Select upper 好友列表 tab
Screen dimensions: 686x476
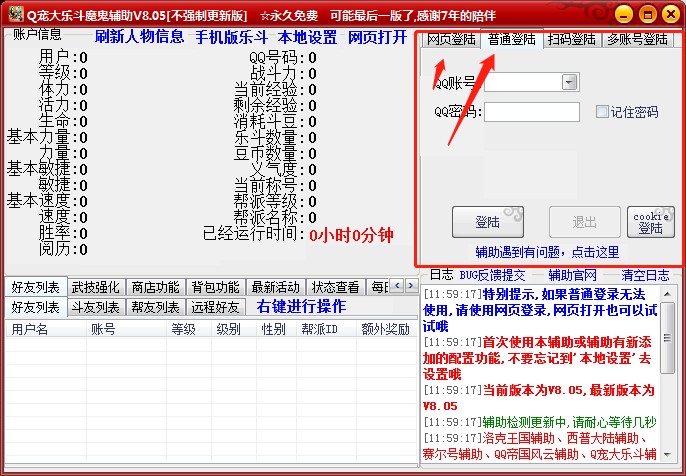point(35,287)
